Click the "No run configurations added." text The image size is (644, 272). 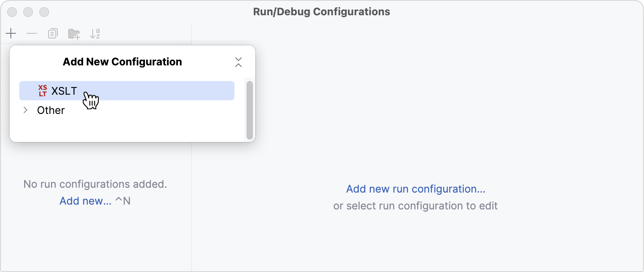(x=95, y=184)
